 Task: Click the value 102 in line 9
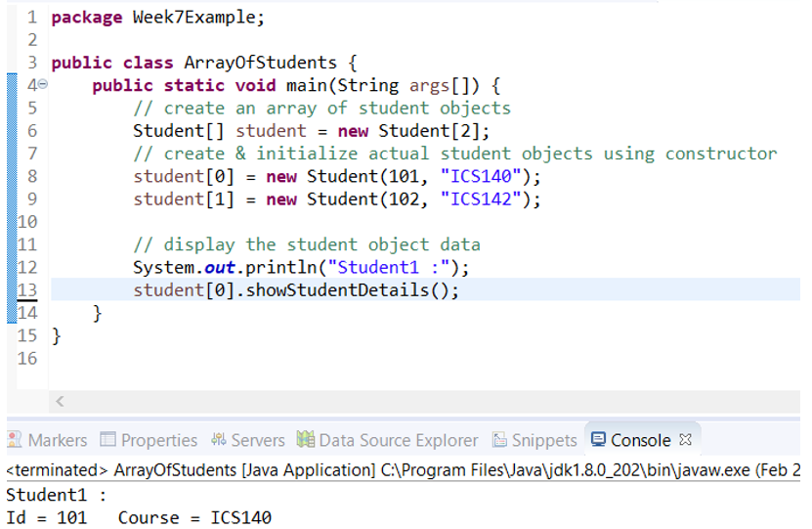click(404, 198)
